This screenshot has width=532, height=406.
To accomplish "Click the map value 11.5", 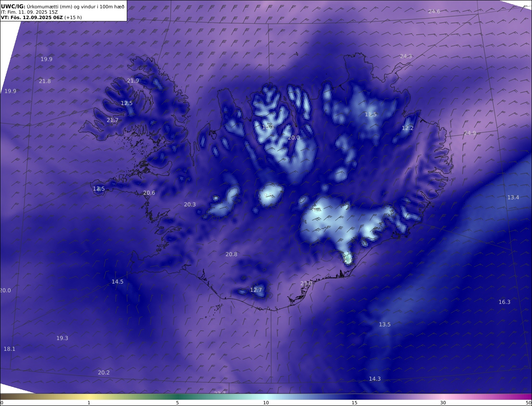I will [371, 114].
